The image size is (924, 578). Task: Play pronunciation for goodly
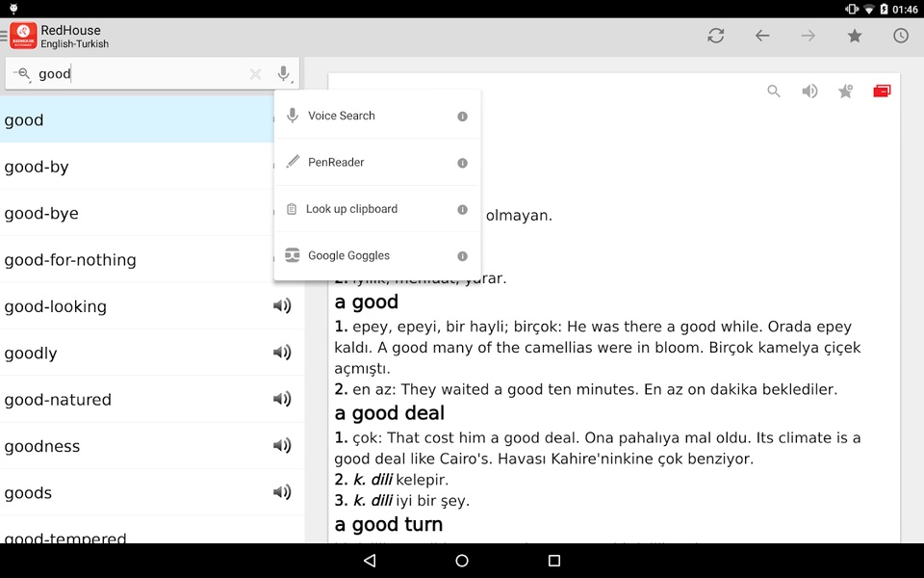(282, 353)
